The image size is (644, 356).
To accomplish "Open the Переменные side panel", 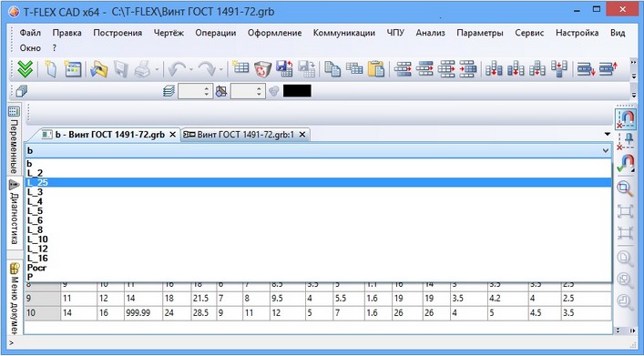I will click(14, 140).
